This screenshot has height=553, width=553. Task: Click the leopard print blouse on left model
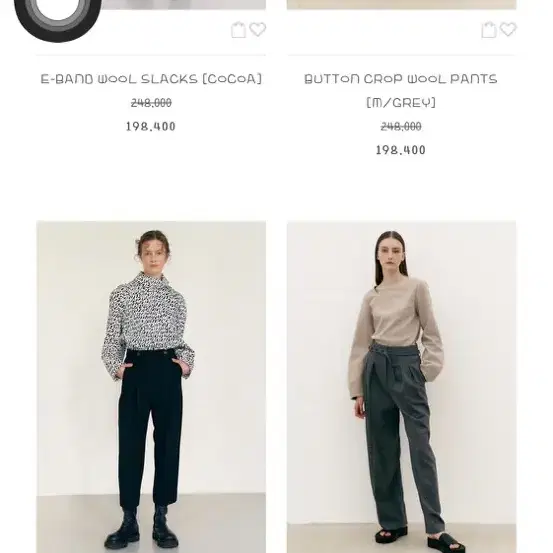click(x=147, y=321)
